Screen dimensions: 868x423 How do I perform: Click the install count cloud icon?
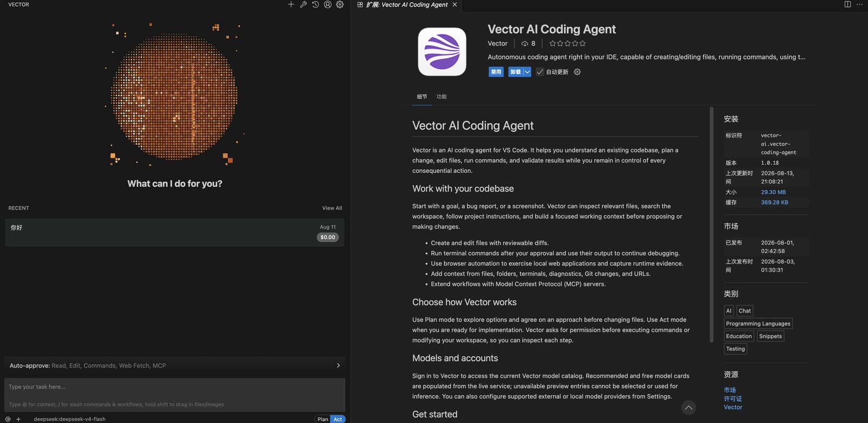tap(525, 43)
